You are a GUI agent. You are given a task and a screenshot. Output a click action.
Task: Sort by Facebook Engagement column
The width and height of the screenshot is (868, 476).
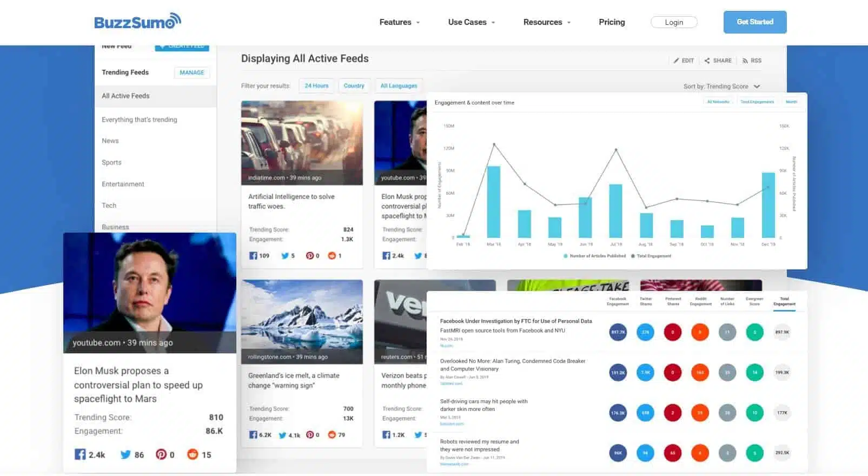point(618,301)
